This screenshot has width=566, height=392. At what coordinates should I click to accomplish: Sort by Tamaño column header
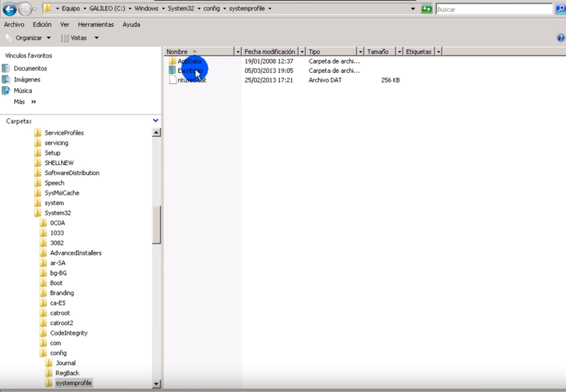point(380,51)
